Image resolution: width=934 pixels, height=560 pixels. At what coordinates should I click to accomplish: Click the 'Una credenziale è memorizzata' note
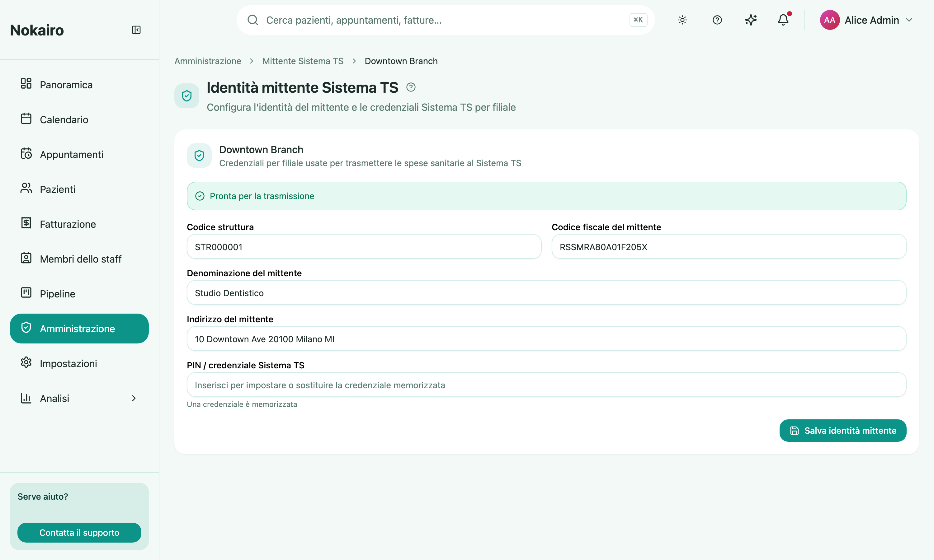click(x=242, y=404)
